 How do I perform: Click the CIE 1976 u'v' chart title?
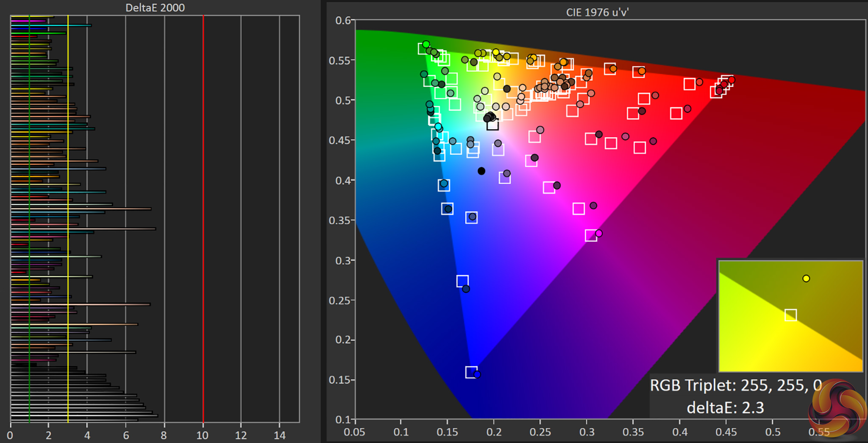coord(597,12)
